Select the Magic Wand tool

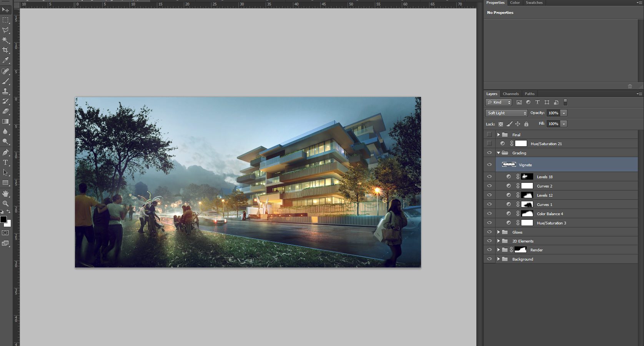(5, 40)
